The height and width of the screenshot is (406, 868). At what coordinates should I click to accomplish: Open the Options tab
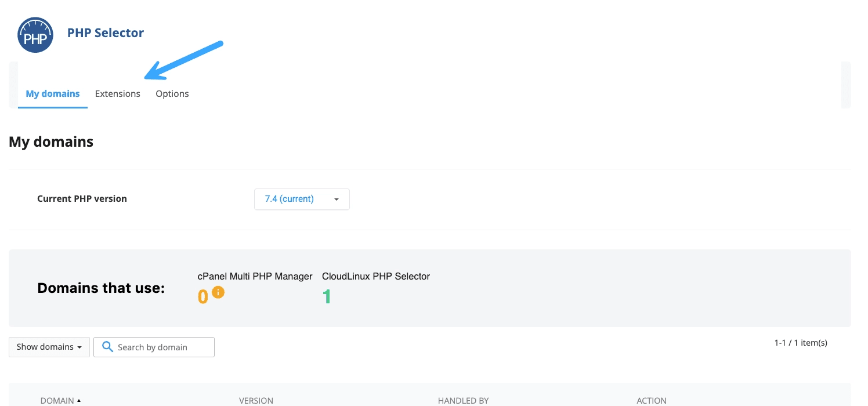coord(172,94)
